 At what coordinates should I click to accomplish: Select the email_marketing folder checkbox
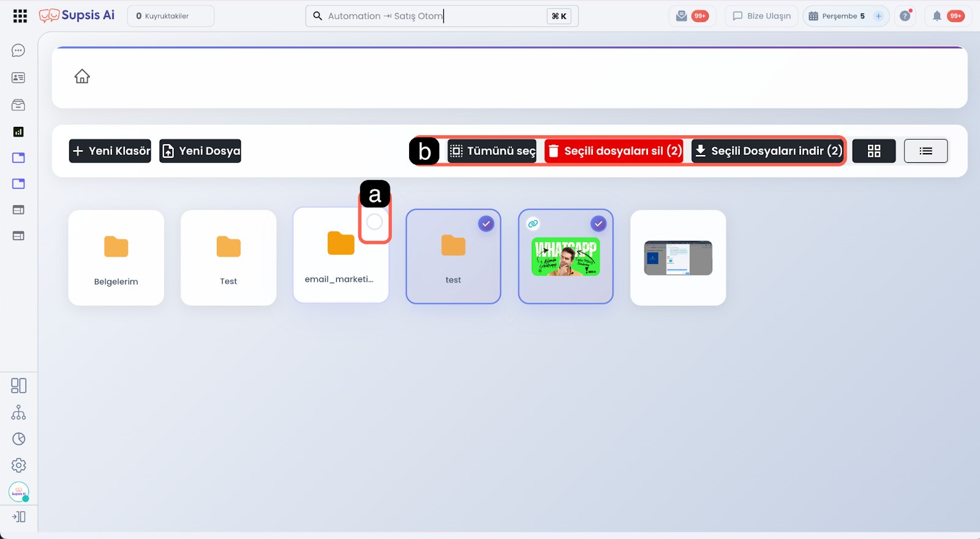(x=374, y=222)
